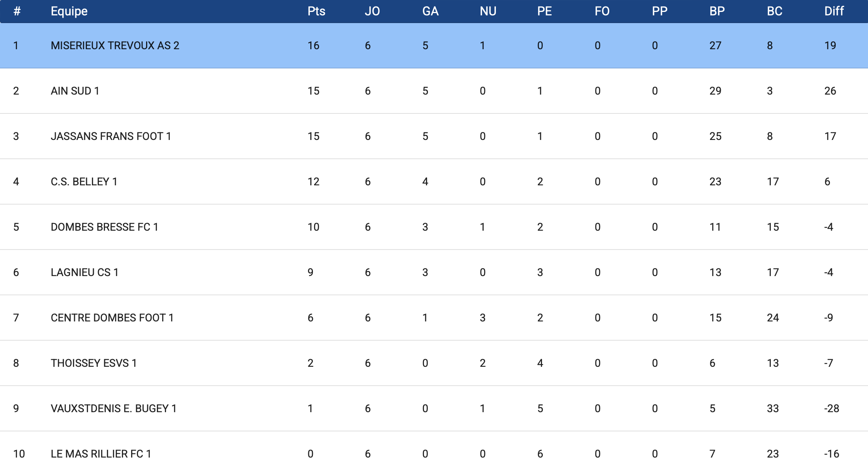Click the PE column header

[544, 11]
